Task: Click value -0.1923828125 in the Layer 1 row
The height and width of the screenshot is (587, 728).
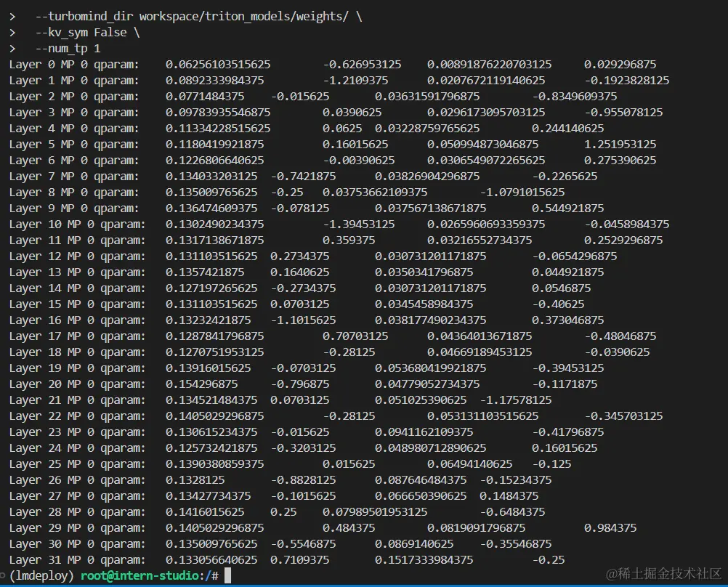Action: (627, 81)
